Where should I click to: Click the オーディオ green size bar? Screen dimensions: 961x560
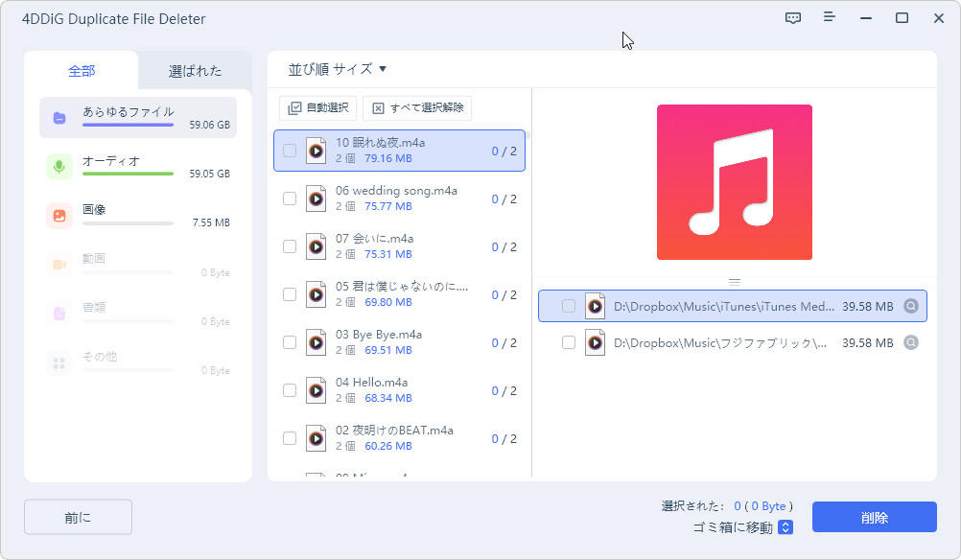(x=129, y=174)
